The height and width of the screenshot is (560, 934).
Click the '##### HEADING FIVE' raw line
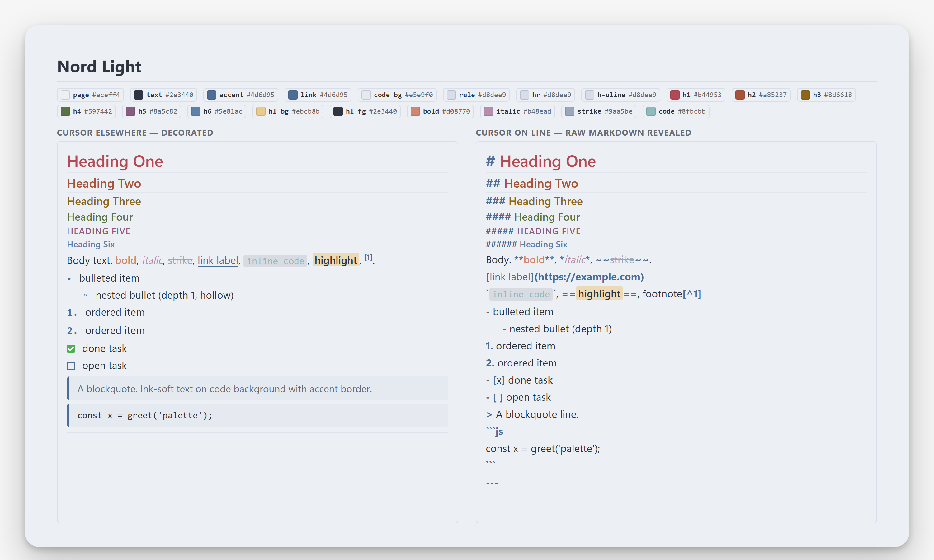click(x=533, y=231)
